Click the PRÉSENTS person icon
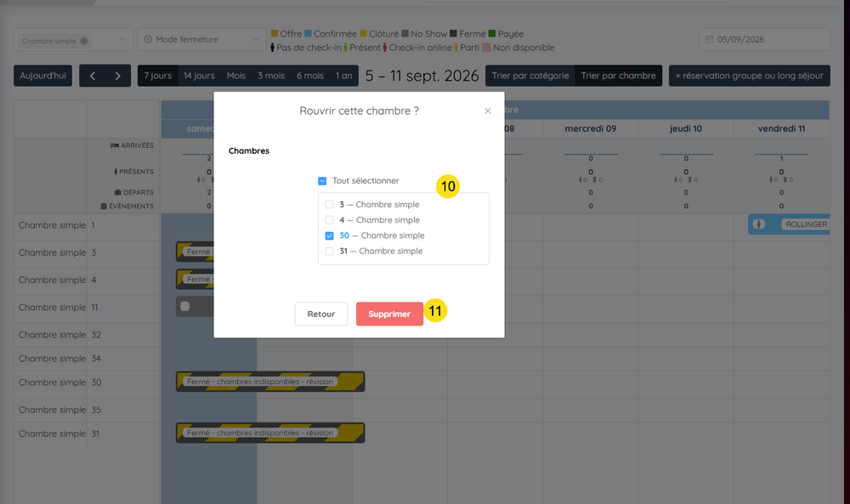 point(116,172)
